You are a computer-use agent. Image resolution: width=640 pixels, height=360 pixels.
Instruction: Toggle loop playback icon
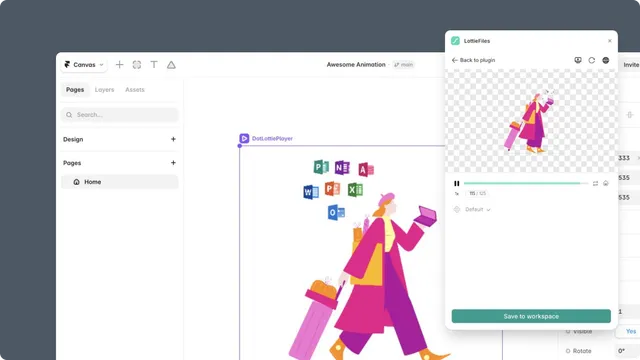point(596,184)
